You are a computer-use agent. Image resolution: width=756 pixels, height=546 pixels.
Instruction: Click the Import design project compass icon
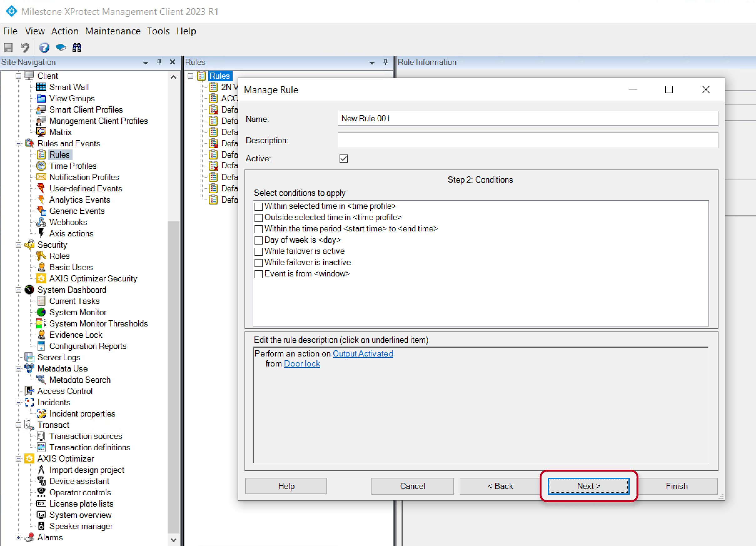pyautogui.click(x=41, y=470)
